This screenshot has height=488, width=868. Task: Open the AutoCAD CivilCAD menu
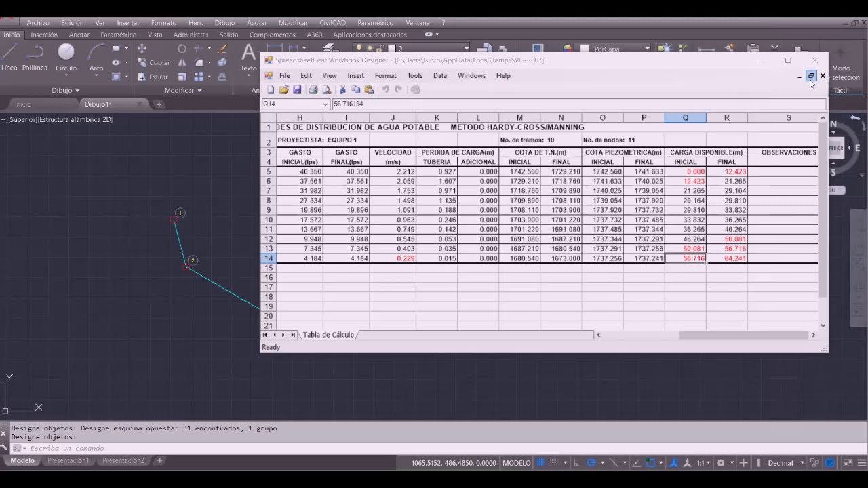point(332,23)
